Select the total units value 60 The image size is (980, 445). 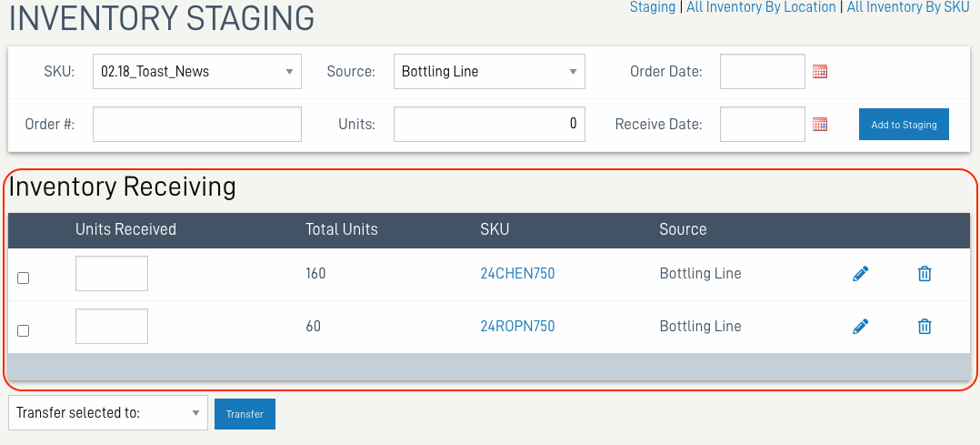click(x=313, y=326)
